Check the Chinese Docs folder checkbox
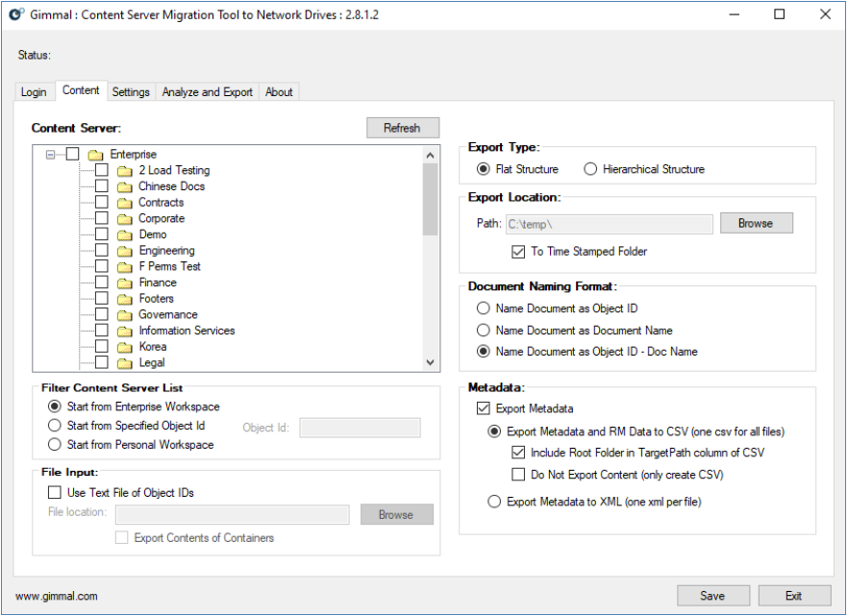This screenshot has width=848, height=616. pos(102,186)
